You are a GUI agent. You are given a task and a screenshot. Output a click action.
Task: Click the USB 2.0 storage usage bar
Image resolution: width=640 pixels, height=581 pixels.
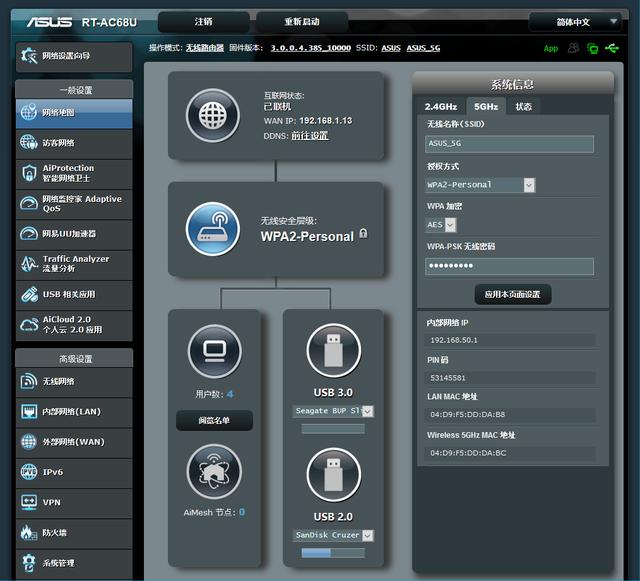(x=333, y=553)
